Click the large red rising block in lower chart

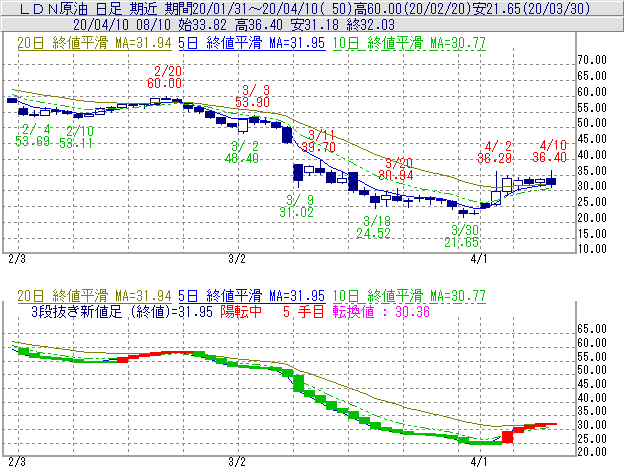pos(507,437)
